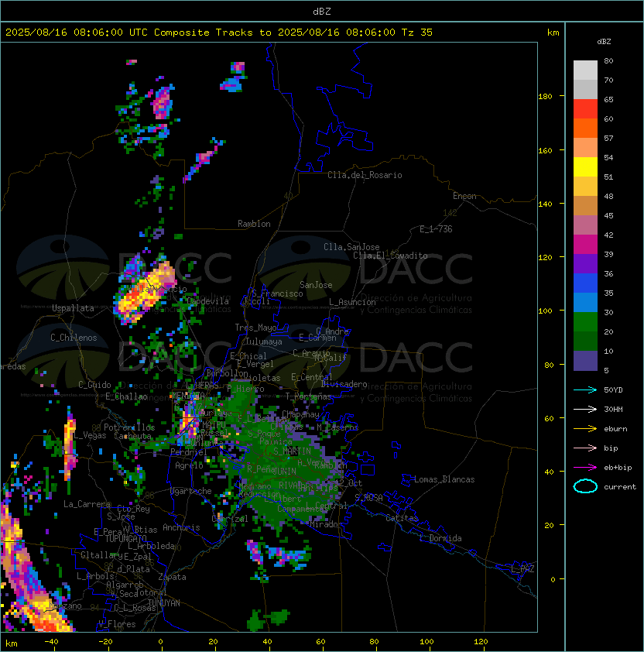This screenshot has width=644, height=652.
Task: Click the 'Lomas_Blancas' map label
Action: [444, 479]
